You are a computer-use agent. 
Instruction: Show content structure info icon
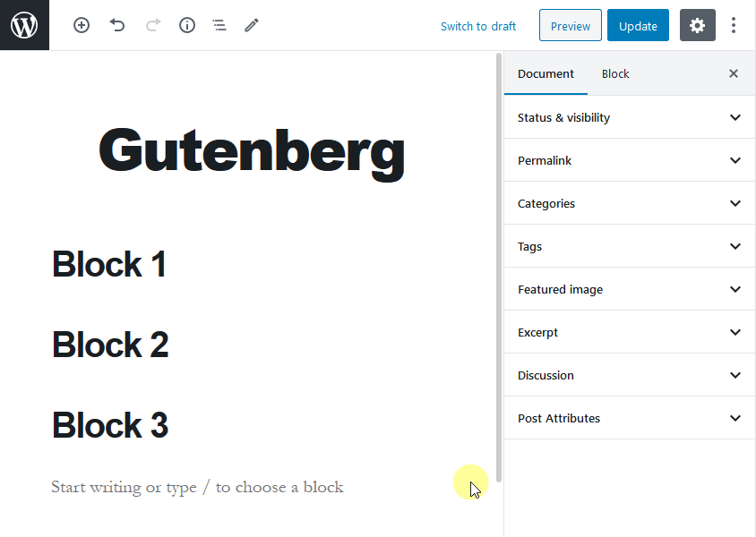187,26
